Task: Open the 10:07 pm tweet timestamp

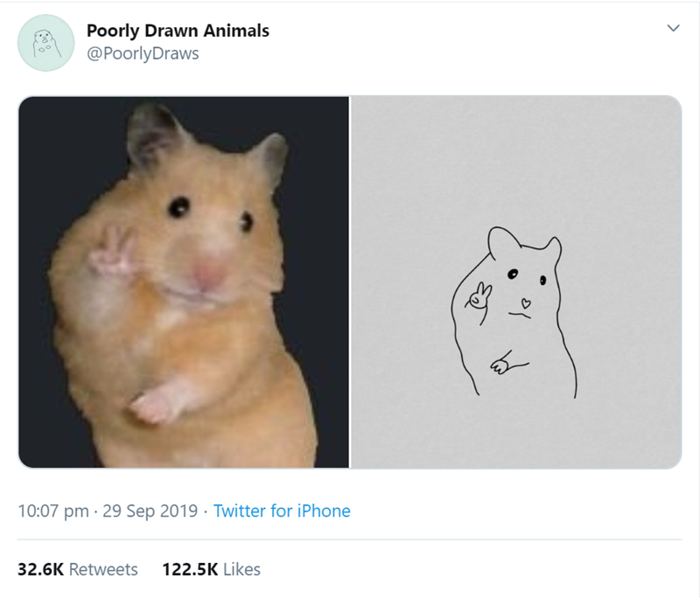Action: [54, 511]
